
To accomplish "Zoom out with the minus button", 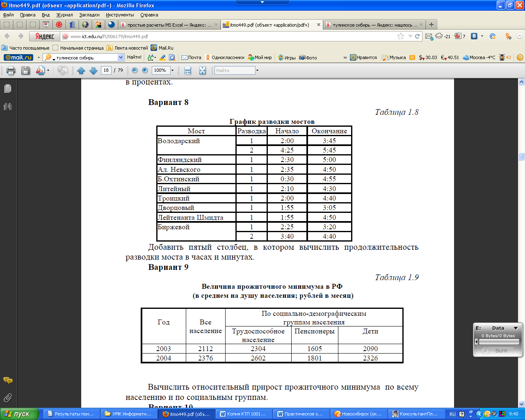I will pos(135,71).
